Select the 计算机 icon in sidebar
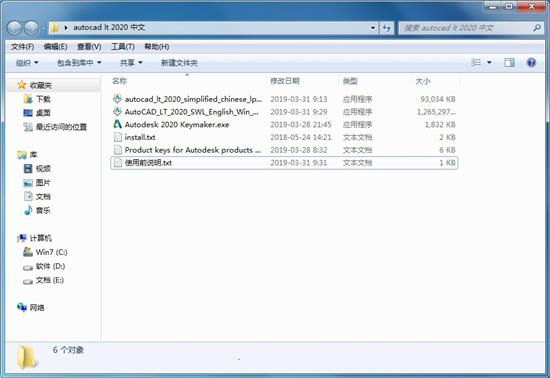 pyautogui.click(x=22, y=238)
